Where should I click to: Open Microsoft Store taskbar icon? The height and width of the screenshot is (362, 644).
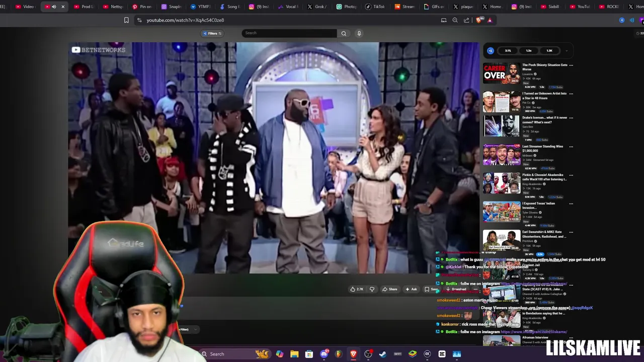309,354
